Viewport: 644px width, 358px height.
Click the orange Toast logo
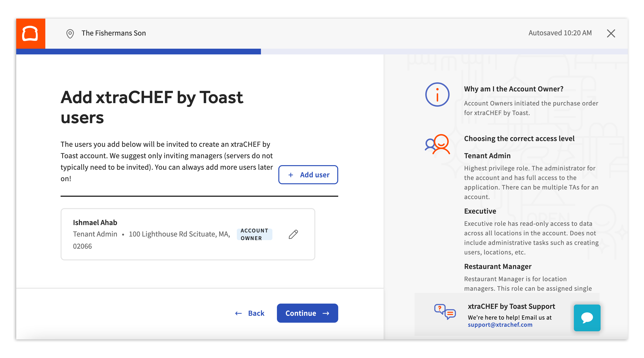tap(31, 33)
